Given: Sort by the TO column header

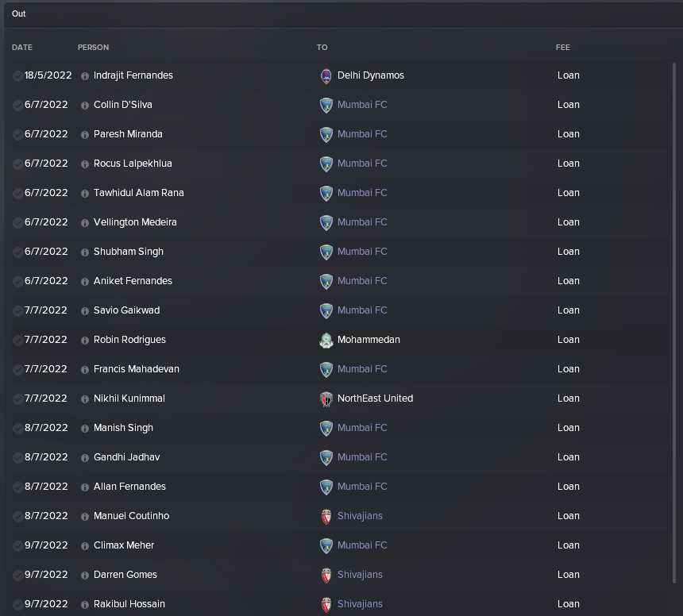Looking at the screenshot, I should click(322, 48).
